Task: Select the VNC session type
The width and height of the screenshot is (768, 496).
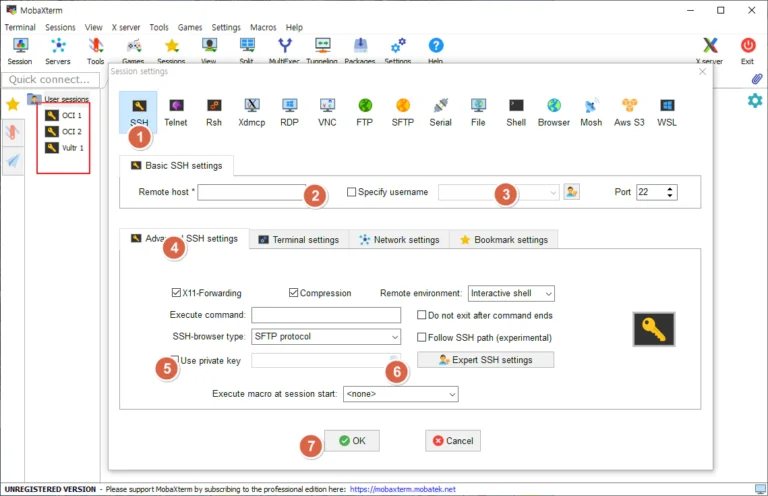Action: click(327, 112)
